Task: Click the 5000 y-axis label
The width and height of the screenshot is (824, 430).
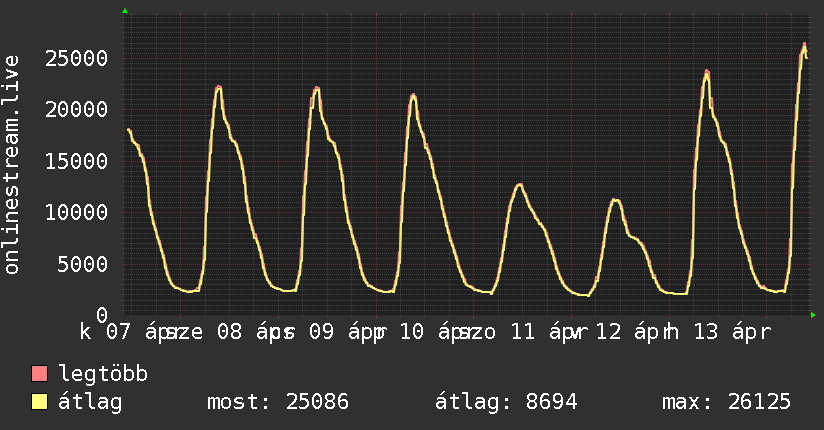Action: [83, 264]
